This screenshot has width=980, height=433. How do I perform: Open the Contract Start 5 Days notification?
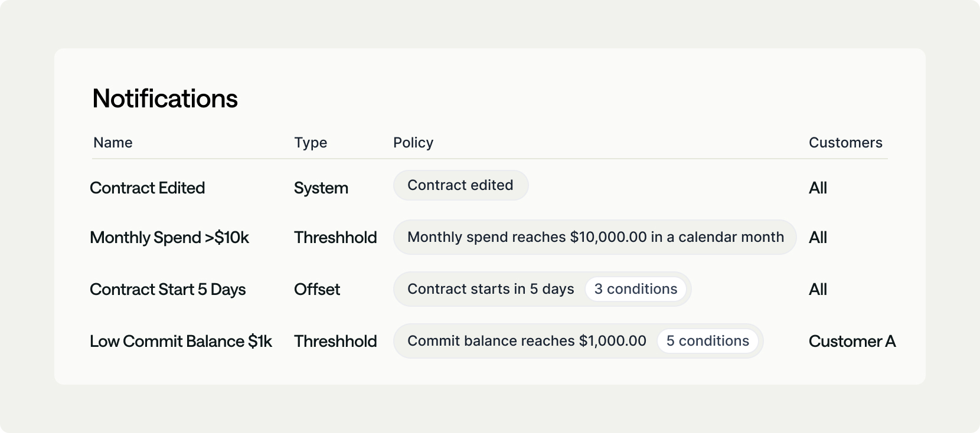168,290
